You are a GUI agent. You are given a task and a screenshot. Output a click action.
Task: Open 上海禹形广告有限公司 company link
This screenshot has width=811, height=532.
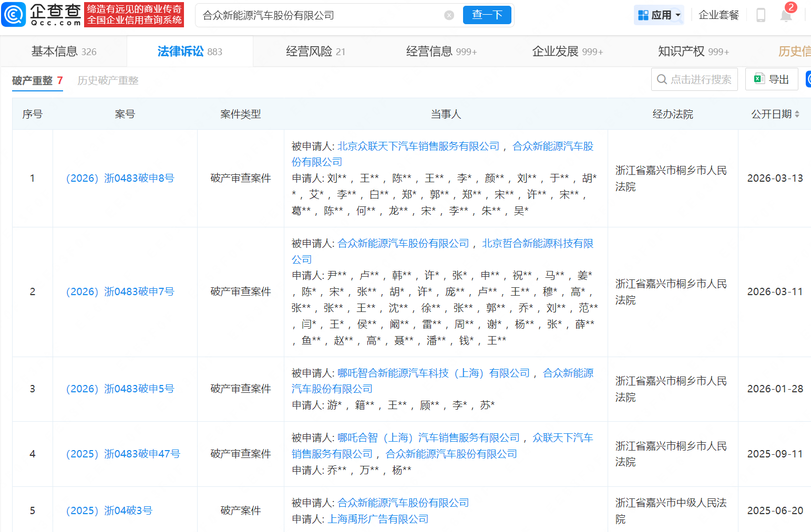pyautogui.click(x=378, y=519)
